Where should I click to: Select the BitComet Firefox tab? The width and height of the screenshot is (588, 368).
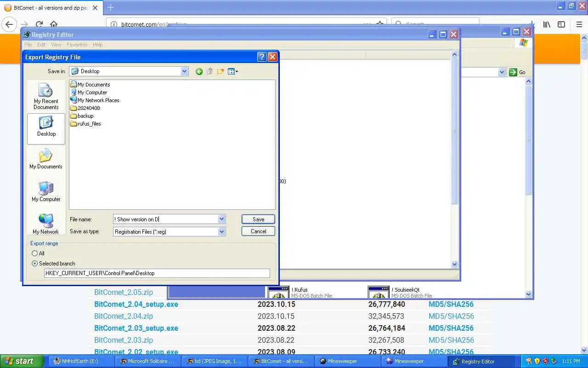click(x=51, y=8)
